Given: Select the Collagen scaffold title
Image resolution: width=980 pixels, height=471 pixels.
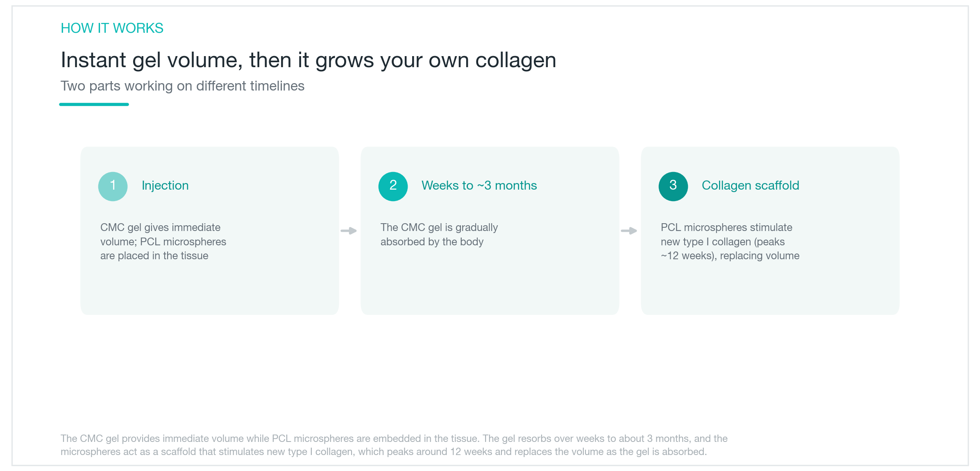Looking at the screenshot, I should coord(750,186).
